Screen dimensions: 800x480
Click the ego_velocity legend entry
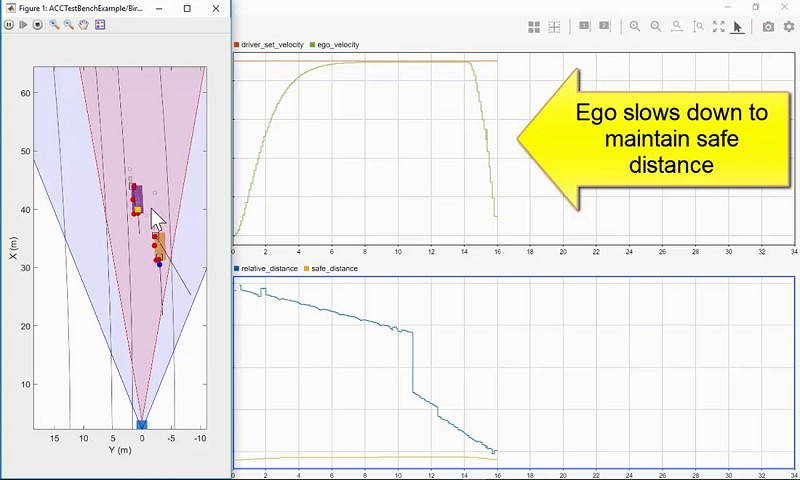(x=338, y=45)
